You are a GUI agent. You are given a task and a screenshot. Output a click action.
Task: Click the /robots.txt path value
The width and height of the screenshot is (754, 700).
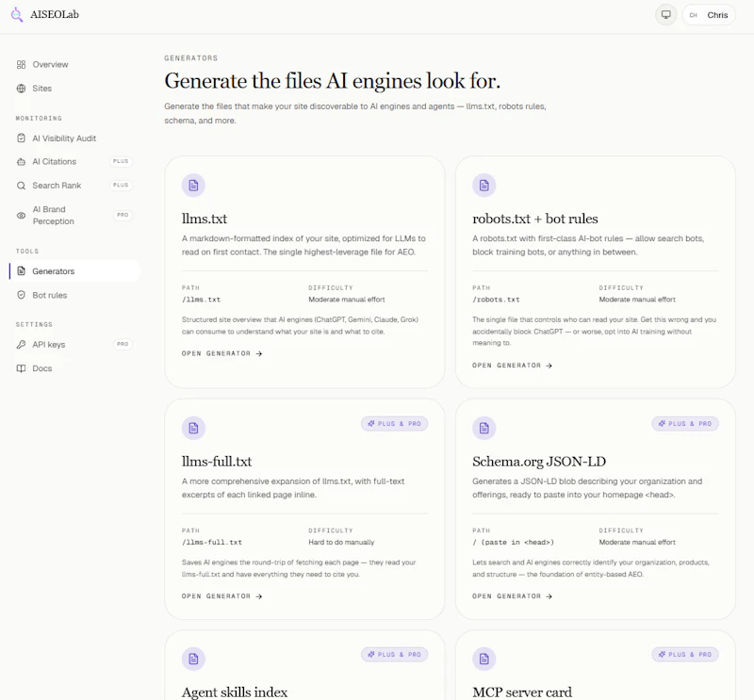pyautogui.click(x=496, y=300)
